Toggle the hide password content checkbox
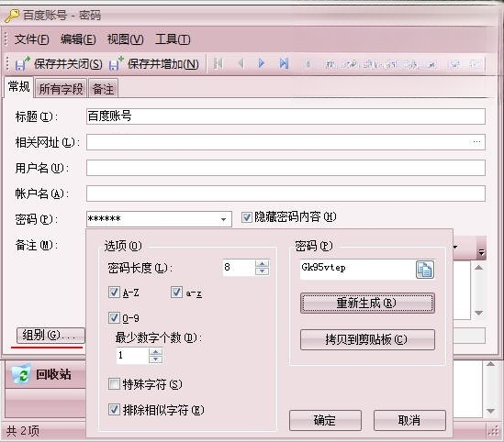Image resolution: width=504 pixels, height=442 pixels. tap(247, 217)
